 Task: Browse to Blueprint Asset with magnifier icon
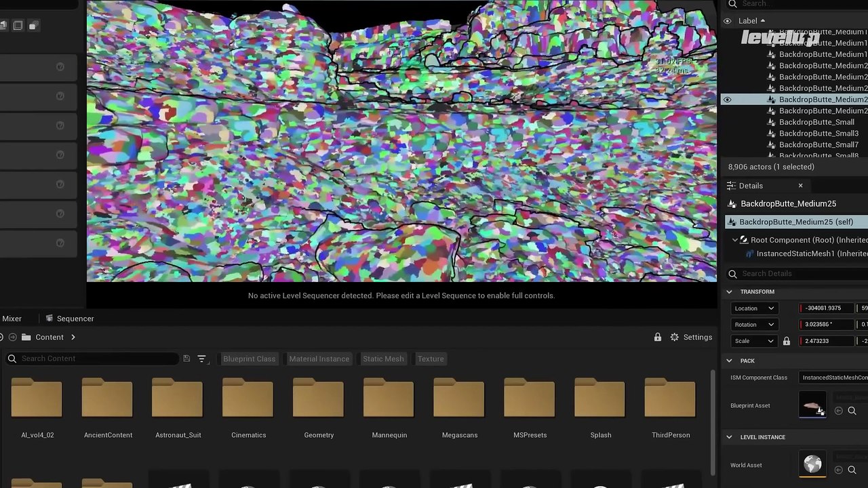pyautogui.click(x=852, y=411)
